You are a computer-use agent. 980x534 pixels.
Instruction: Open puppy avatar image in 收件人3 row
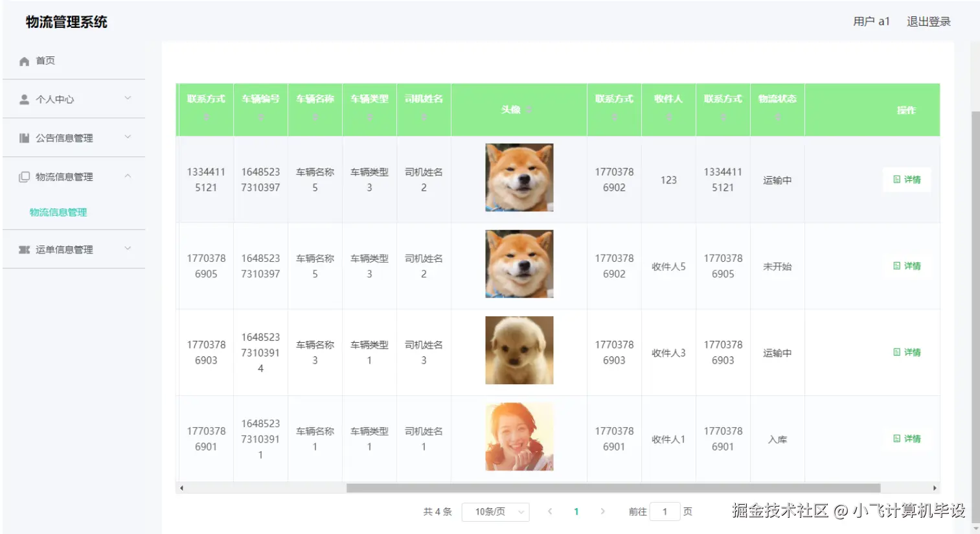pos(519,350)
